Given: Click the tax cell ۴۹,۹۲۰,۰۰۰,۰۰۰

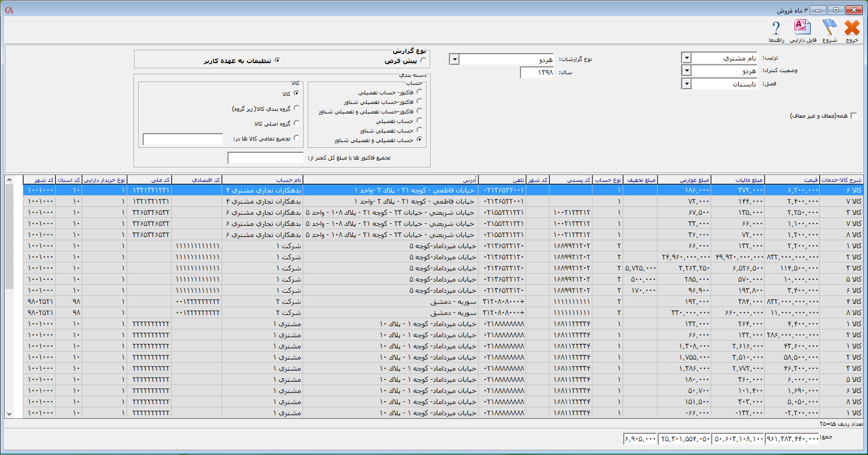Looking at the screenshot, I should [737, 257].
